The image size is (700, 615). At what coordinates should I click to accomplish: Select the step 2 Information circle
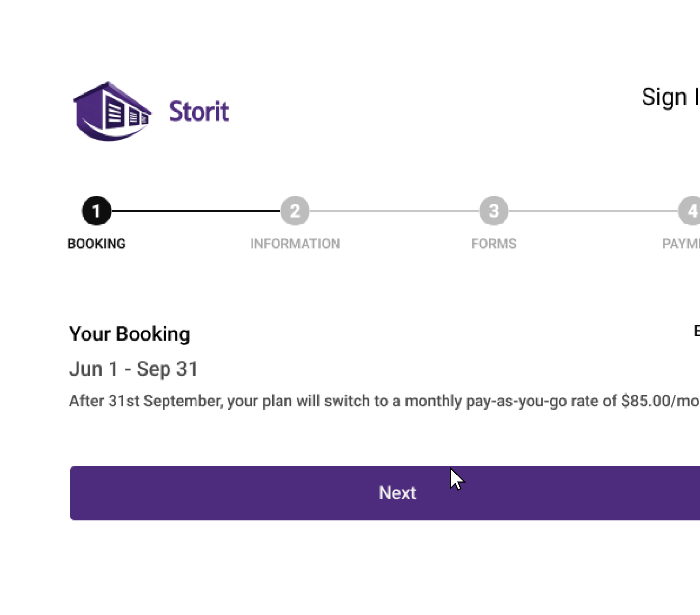(x=295, y=210)
